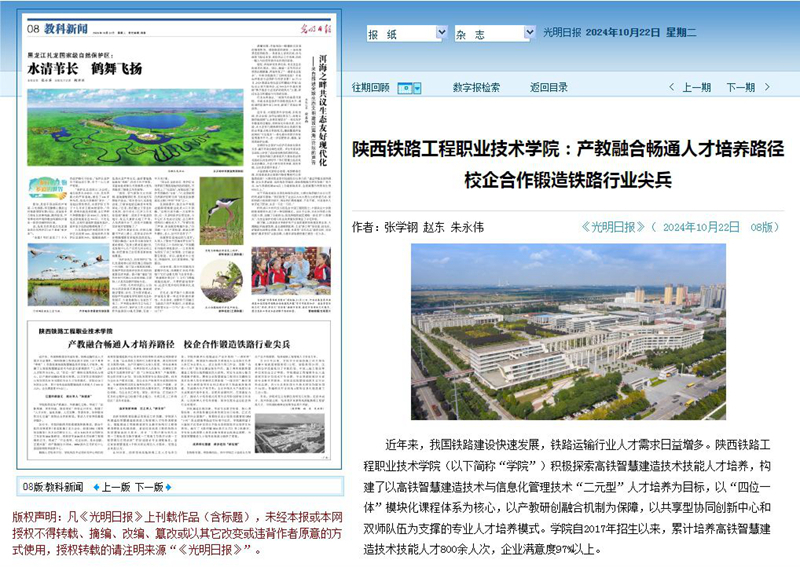The width and height of the screenshot is (800, 567).
Task: Click 黑龙江扎龙国家级自然保护区 kicker text
Action: 70,55
